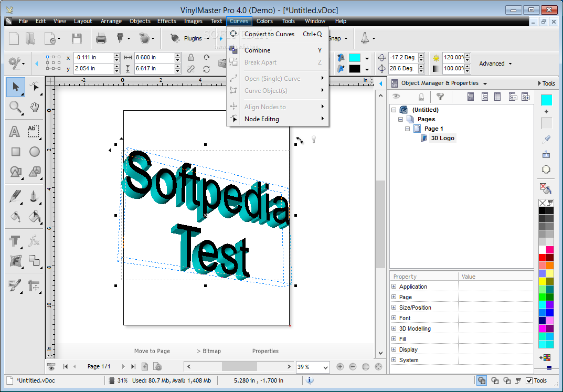Click the rotate handle icon near the logo
This screenshot has width=563, height=392.
pyautogui.click(x=300, y=140)
